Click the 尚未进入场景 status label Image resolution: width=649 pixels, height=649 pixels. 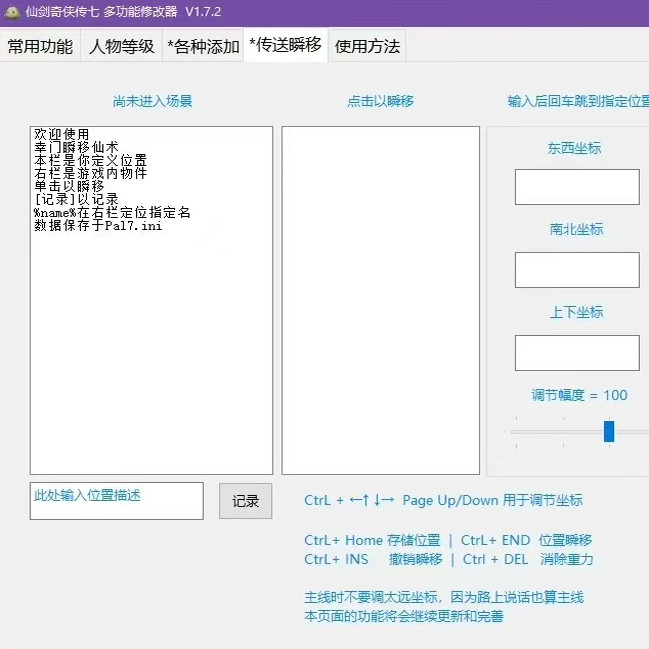152,101
